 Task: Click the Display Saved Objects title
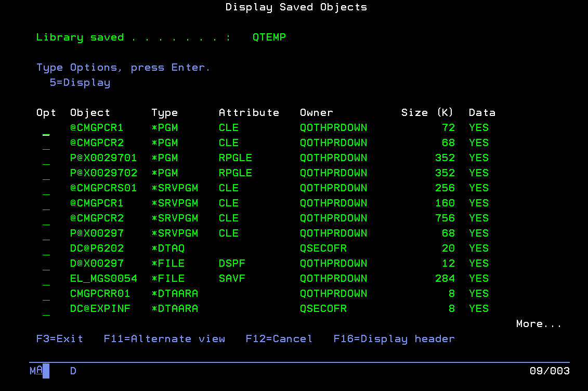click(x=296, y=7)
